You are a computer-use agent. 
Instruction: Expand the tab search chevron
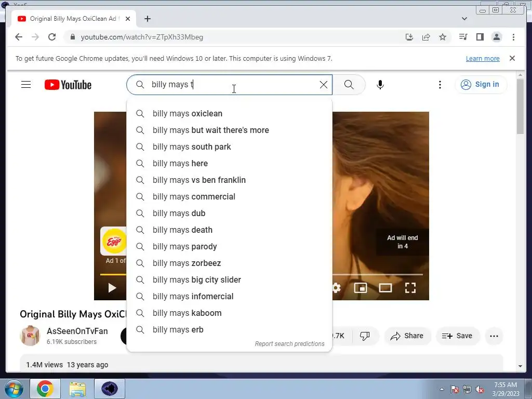pyautogui.click(x=464, y=19)
